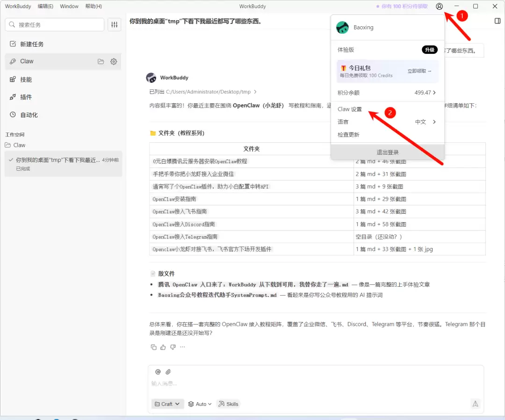The image size is (505, 420).
Task: Click the @ mention icon
Action: click(x=158, y=372)
